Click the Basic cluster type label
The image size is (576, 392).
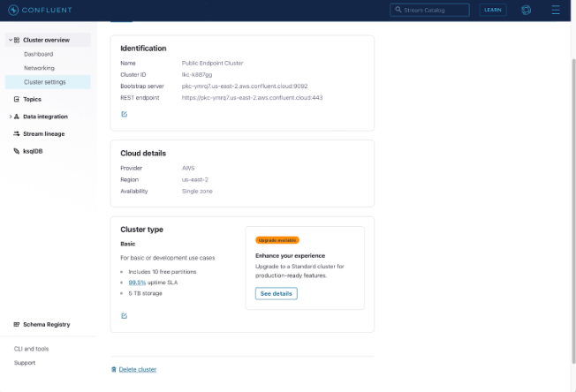(128, 244)
